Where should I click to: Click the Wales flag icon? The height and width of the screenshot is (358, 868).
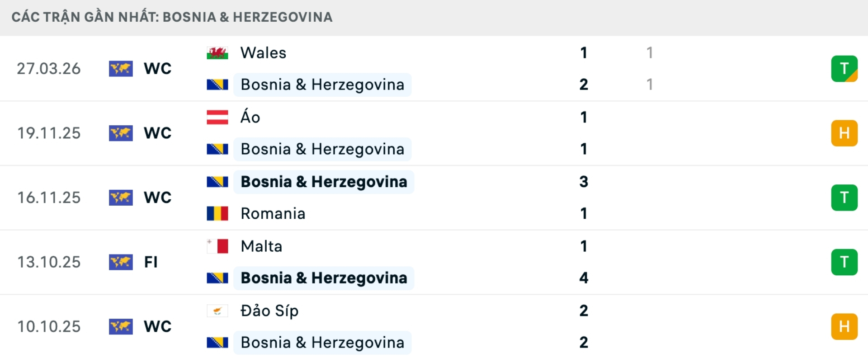point(217,53)
